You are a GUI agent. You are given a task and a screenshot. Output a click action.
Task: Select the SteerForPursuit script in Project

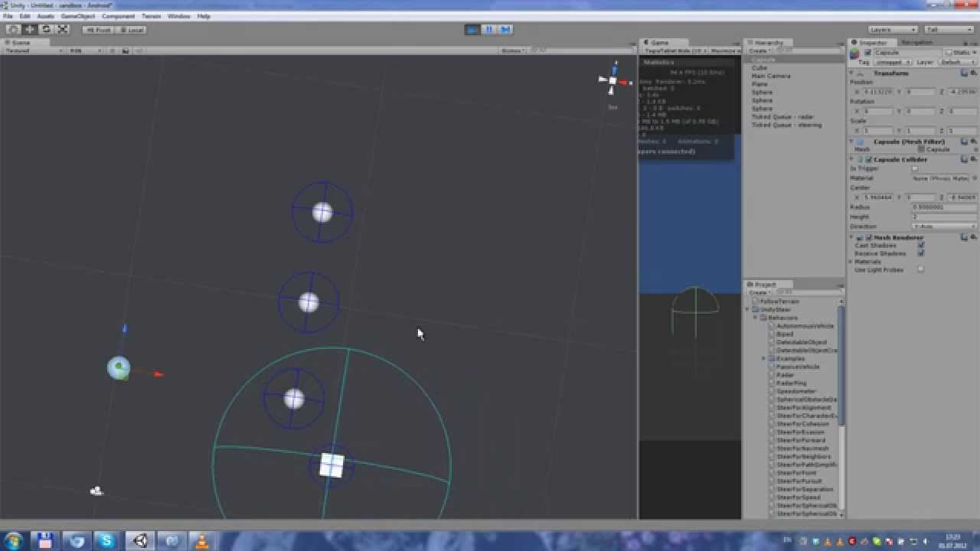pos(799,481)
